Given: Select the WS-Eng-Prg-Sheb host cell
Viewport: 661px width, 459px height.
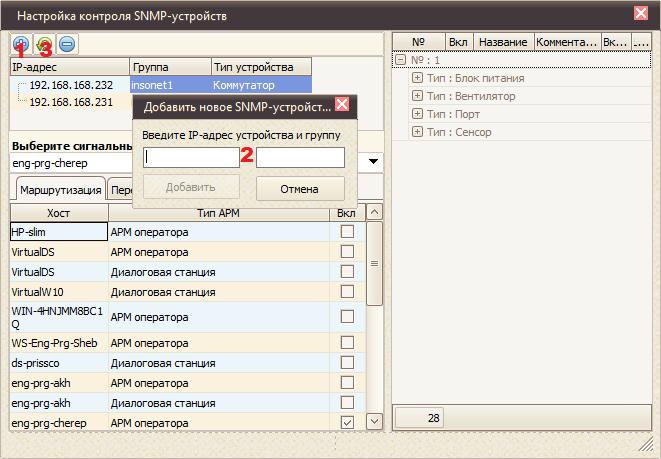Looking at the screenshot, I should [59, 343].
